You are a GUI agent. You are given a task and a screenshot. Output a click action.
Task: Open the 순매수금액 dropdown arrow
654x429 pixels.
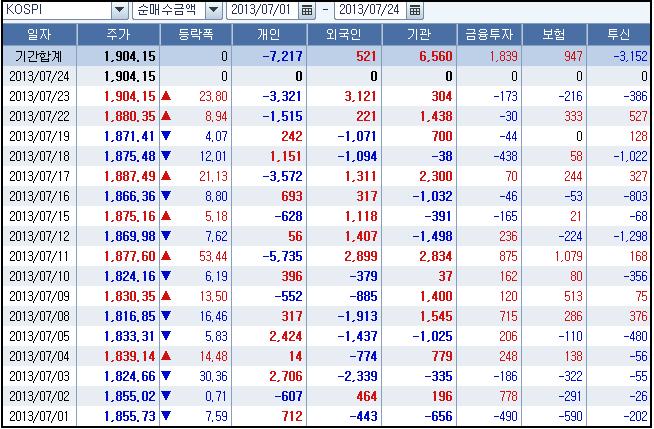[214, 10]
